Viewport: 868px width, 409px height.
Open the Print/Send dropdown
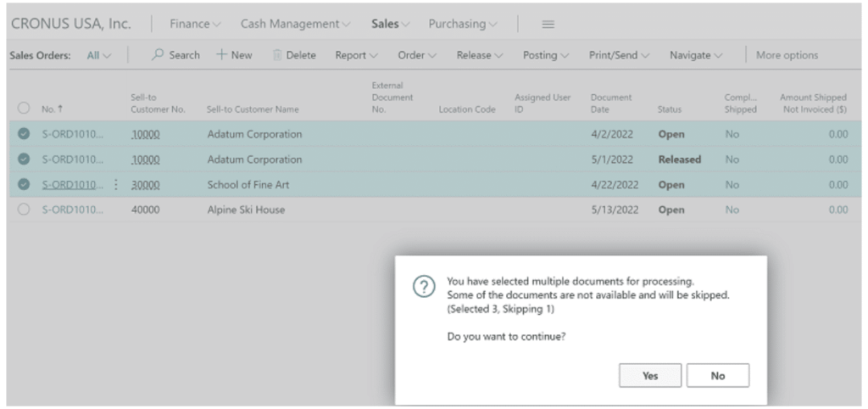620,55
